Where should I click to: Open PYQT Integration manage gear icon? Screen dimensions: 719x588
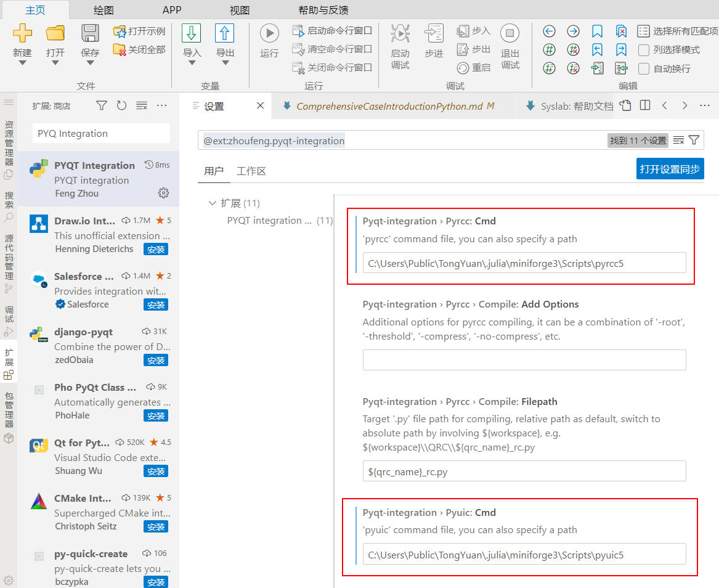(x=163, y=193)
